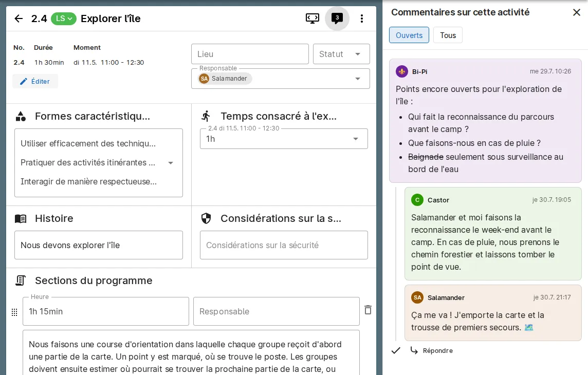
Task: Toggle the comments panel speech bubble icon
Action: pos(337,18)
